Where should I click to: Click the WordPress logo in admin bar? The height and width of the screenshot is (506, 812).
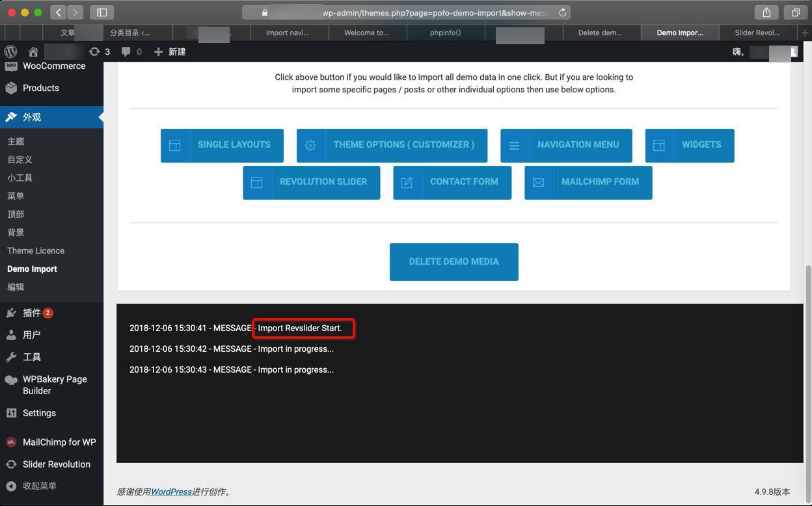point(10,51)
